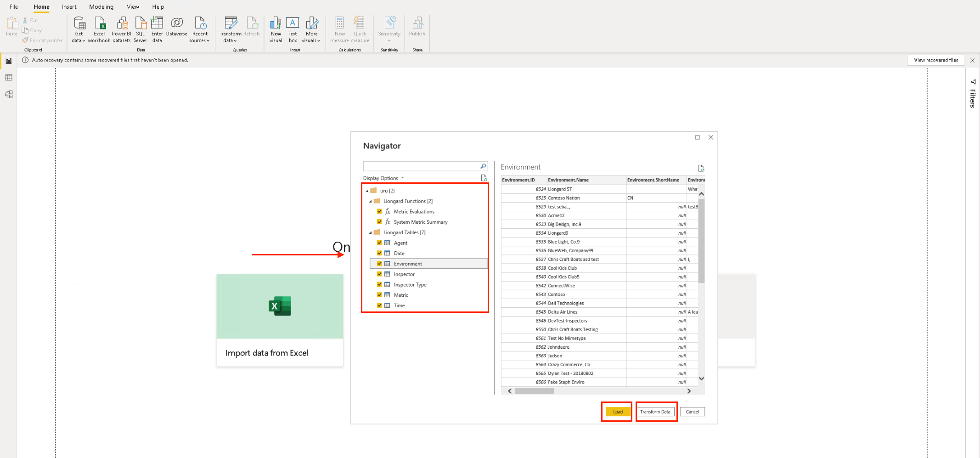Viewport: 980px width, 458px height.
Task: Switch to the Modeling tab
Action: click(101, 7)
